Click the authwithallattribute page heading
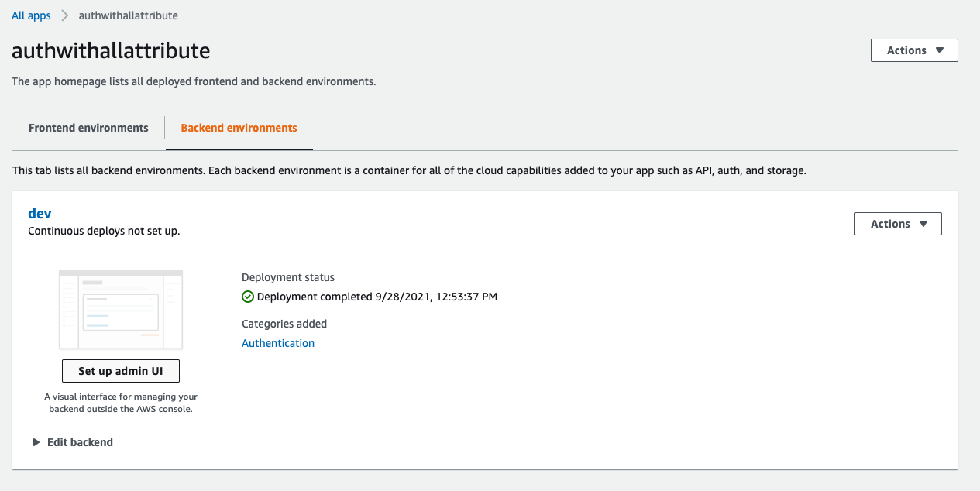The image size is (980, 491). coord(111,51)
